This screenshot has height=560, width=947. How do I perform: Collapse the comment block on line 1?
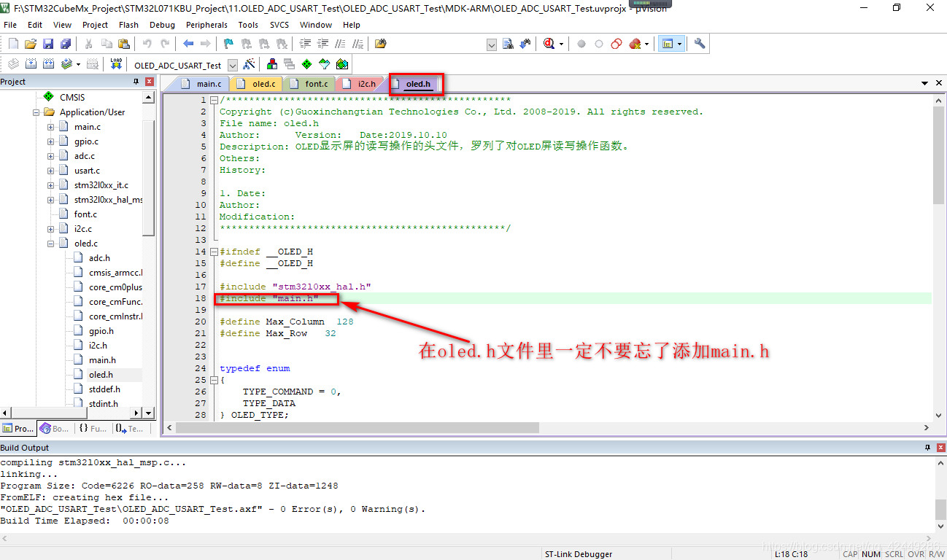[214, 100]
